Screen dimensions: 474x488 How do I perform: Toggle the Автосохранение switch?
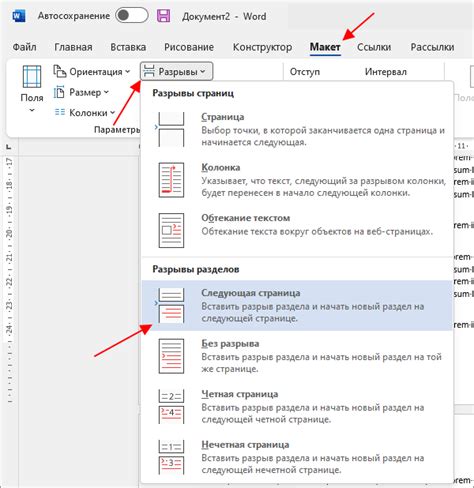coord(132,15)
